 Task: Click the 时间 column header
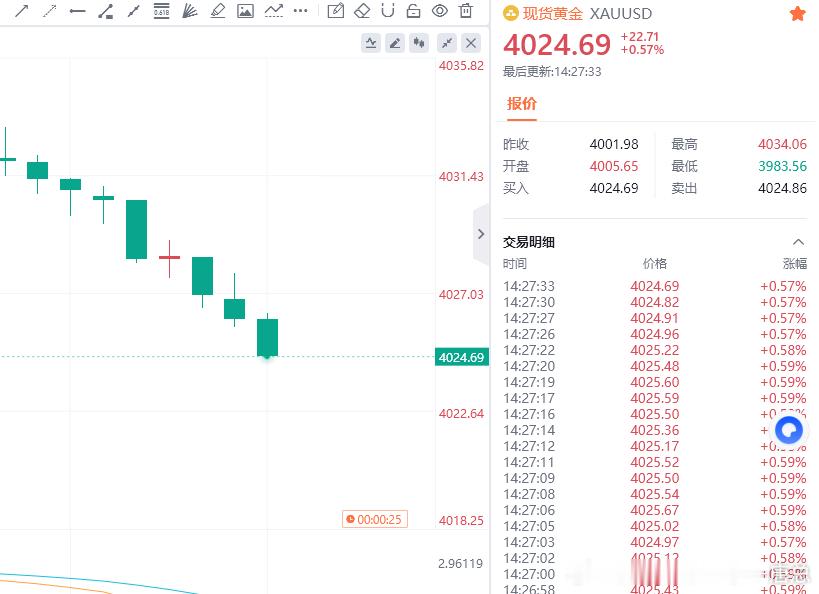pos(514,264)
